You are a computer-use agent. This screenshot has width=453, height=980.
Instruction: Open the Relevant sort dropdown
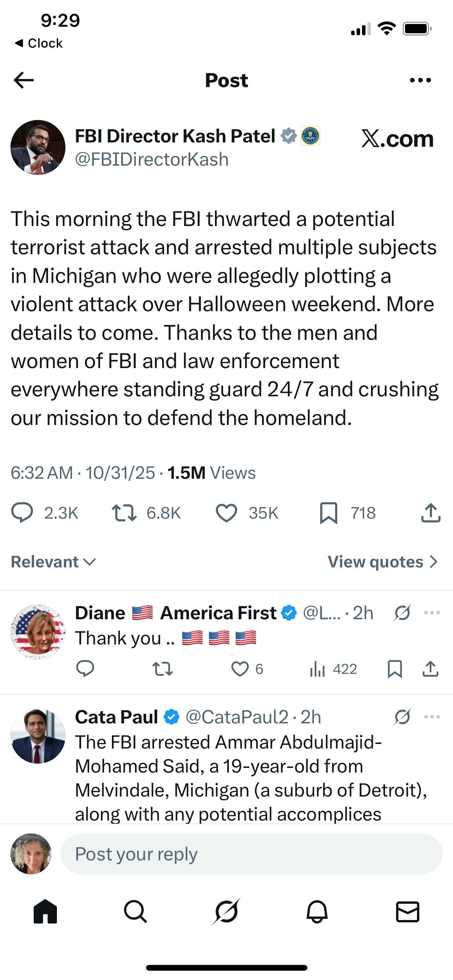53,562
